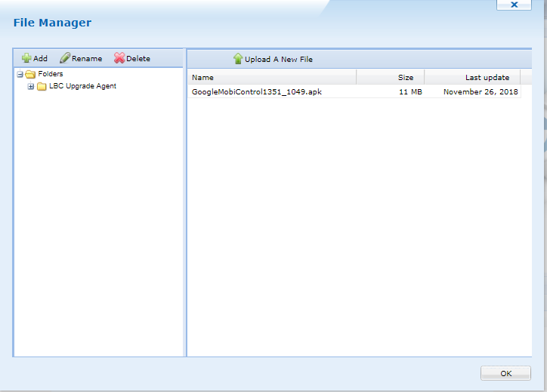Close the File Manager dialog
Viewport: 547px width, 392px height.
pyautogui.click(x=514, y=5)
